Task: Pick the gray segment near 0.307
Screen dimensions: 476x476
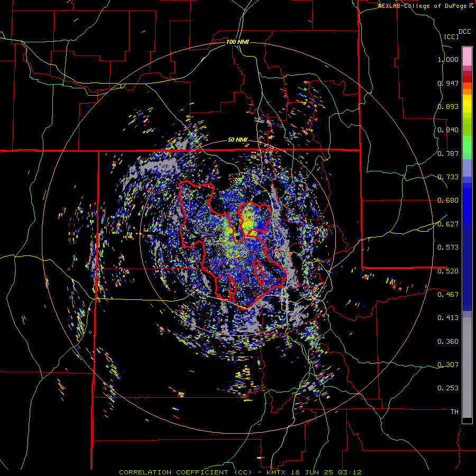Action: coord(467,368)
